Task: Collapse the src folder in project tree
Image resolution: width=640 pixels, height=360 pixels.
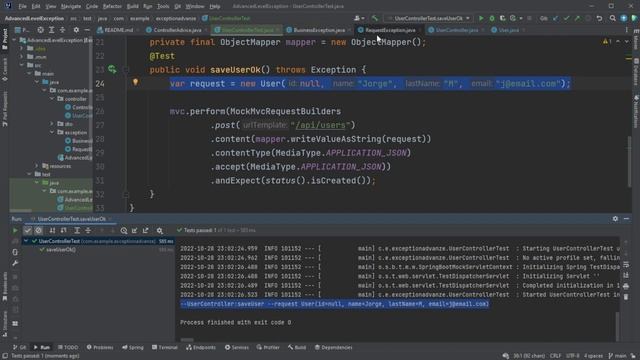Action: click(x=22, y=65)
